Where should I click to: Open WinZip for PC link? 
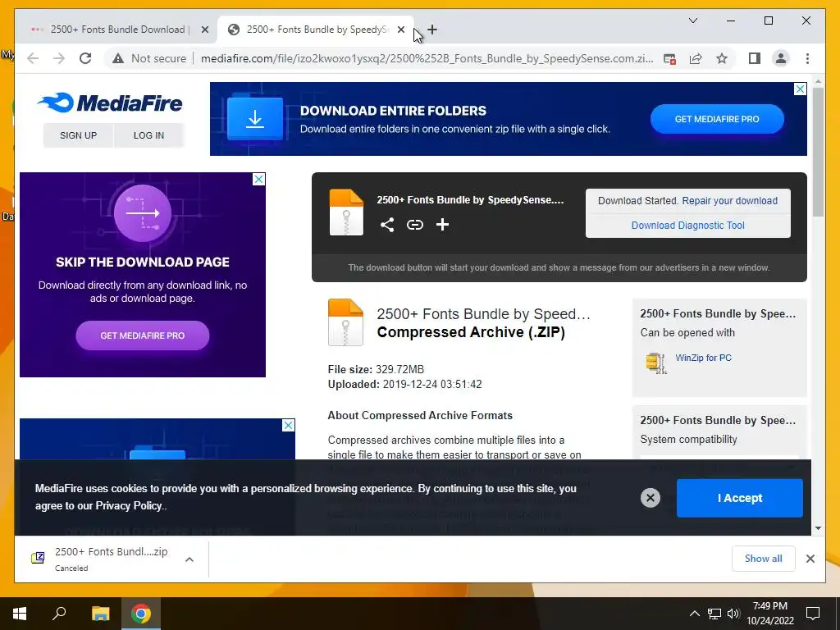click(703, 358)
